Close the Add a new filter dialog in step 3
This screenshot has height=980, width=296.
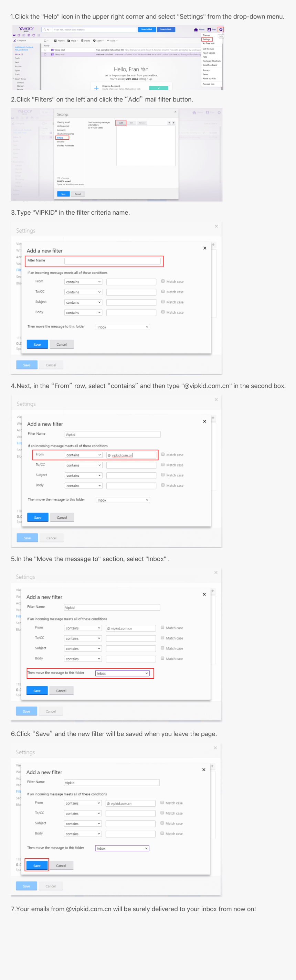pyautogui.click(x=205, y=248)
